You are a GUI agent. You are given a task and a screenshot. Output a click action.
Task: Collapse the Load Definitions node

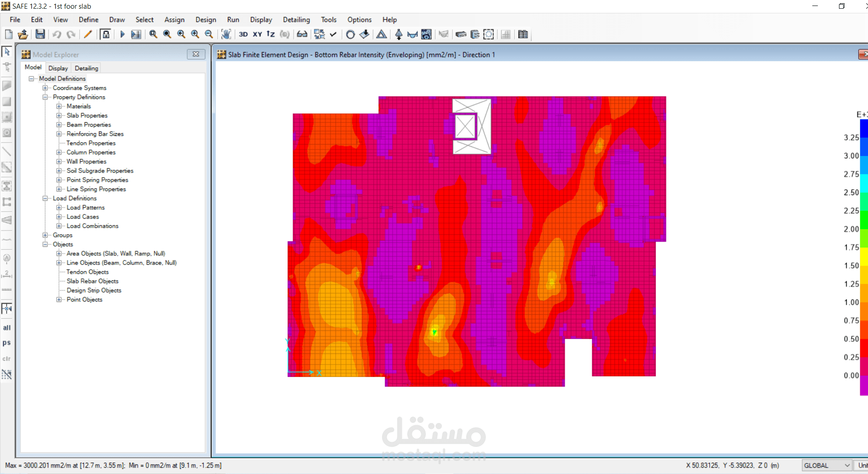45,198
